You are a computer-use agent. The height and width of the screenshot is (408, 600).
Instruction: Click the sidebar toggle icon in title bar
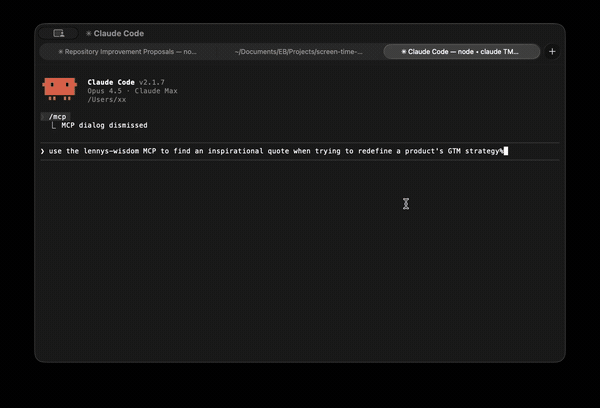(x=59, y=33)
